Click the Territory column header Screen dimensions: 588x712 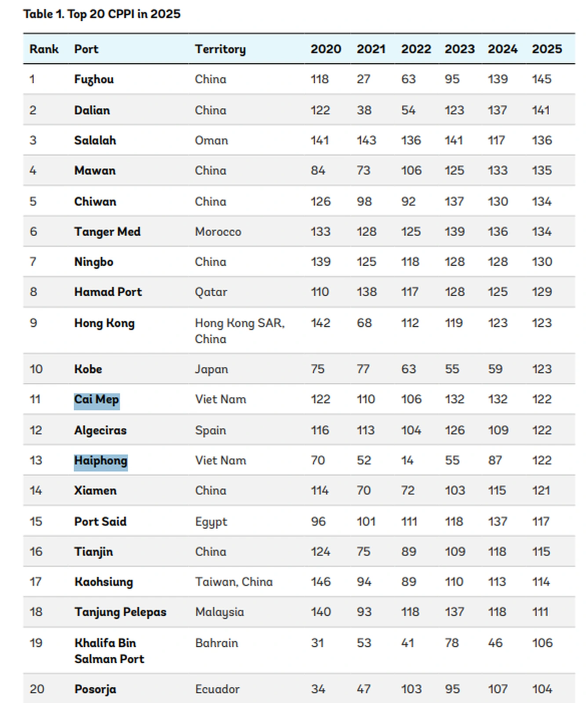[220, 49]
